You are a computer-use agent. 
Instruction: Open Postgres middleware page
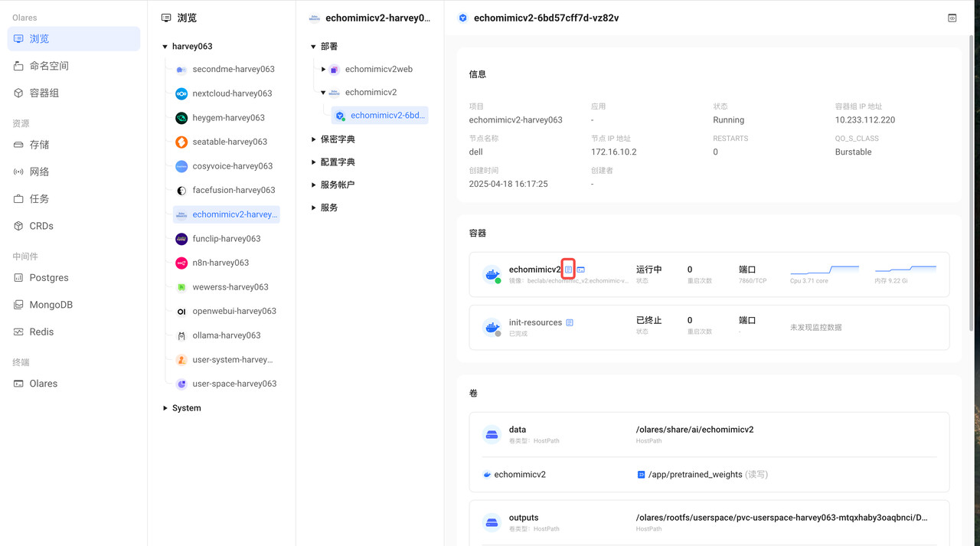48,277
